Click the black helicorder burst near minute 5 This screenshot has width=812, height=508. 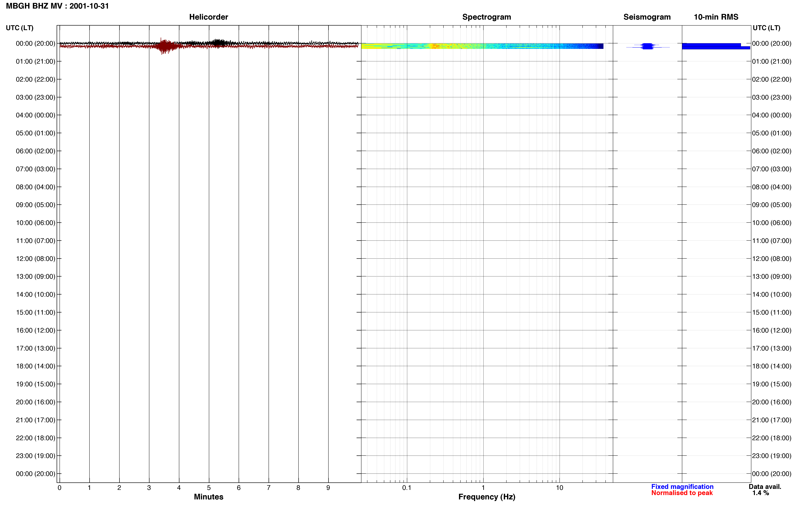(219, 43)
